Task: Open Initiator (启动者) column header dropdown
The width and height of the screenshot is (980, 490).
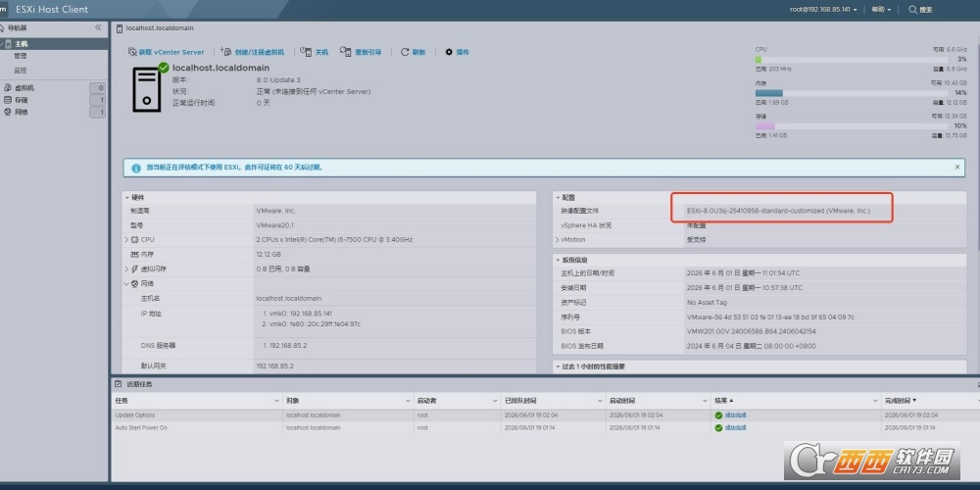Action: [495, 400]
